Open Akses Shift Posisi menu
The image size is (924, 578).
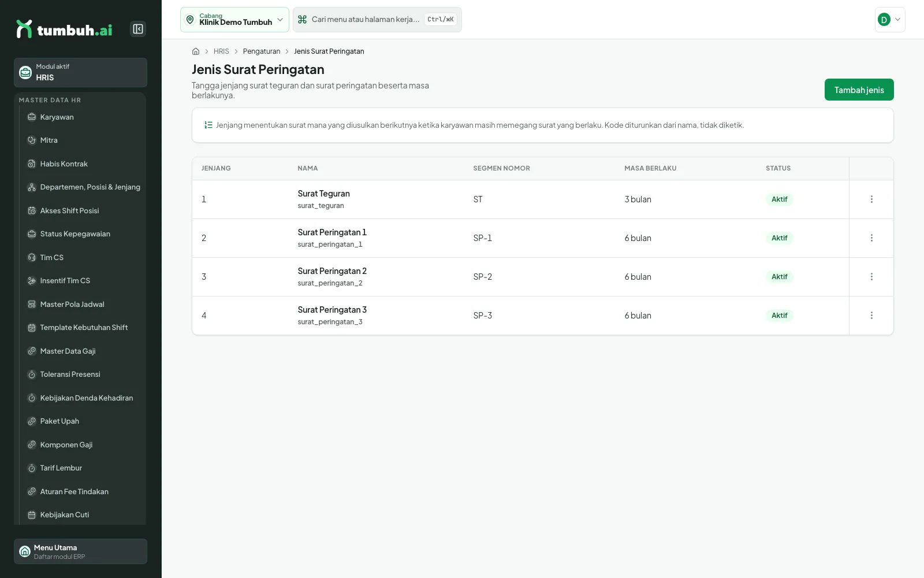(x=84, y=210)
